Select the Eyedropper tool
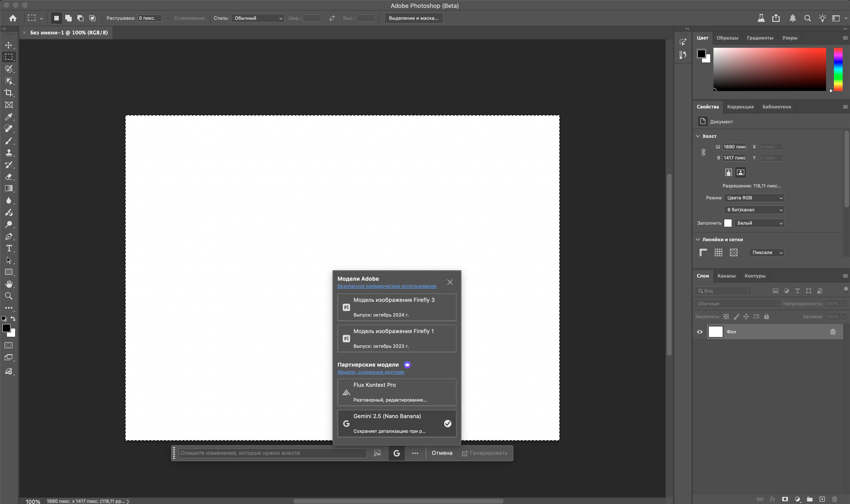 pyautogui.click(x=9, y=117)
